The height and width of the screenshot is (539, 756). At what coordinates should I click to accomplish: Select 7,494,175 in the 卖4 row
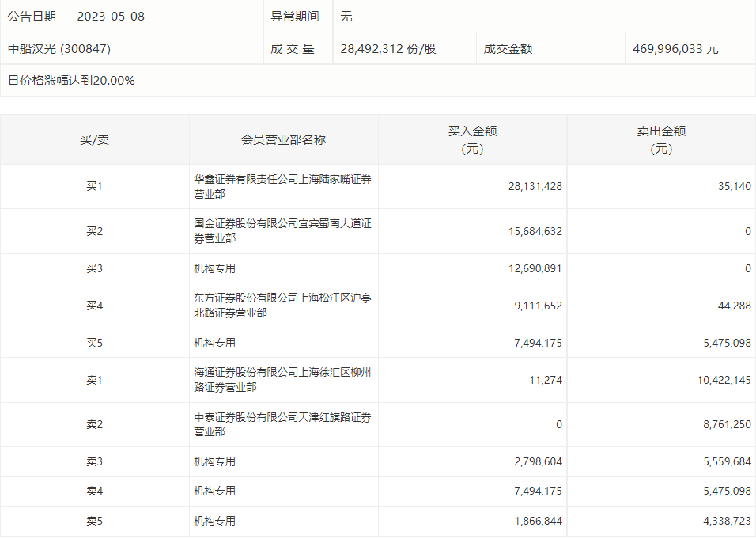click(538, 491)
